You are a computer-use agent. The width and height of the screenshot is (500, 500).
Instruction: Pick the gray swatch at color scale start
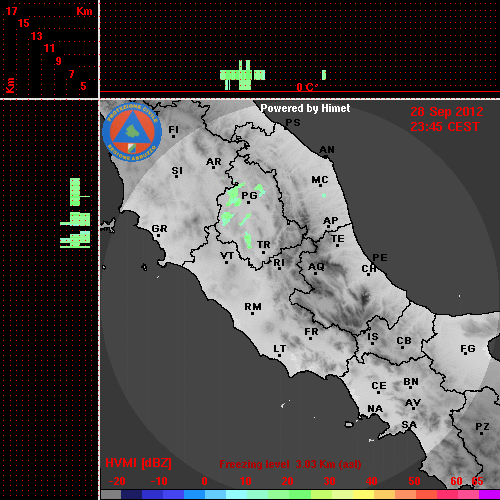point(111,495)
